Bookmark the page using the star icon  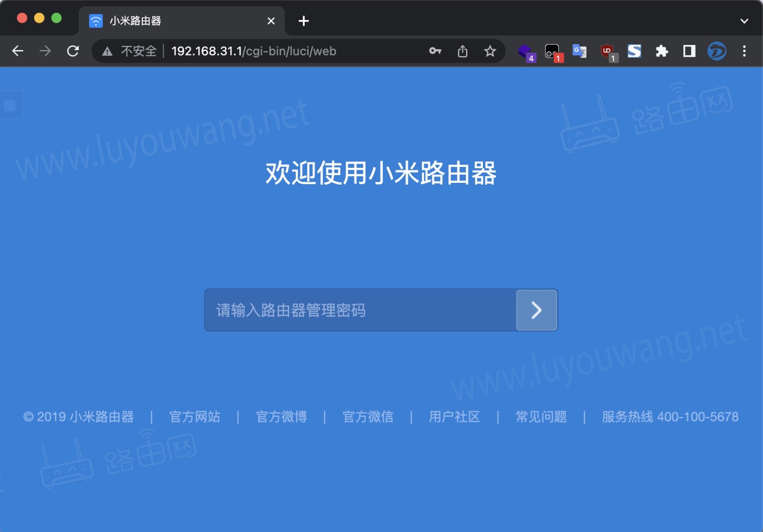point(491,51)
